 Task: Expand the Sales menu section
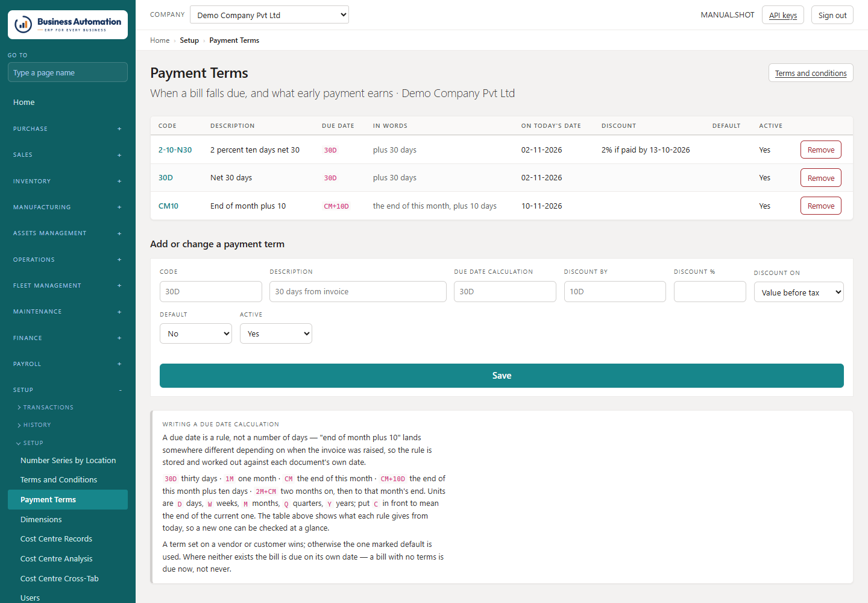tap(68, 155)
